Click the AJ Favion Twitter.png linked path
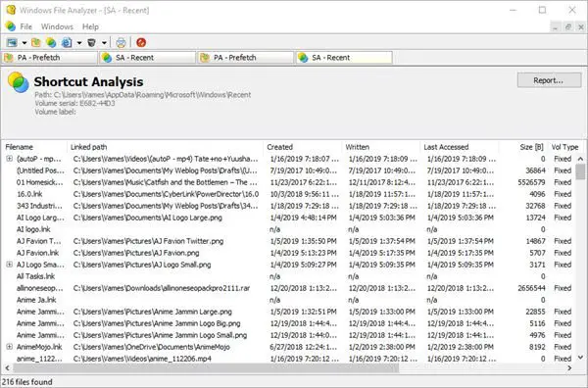The width and height of the screenshot is (588, 388). [148, 241]
